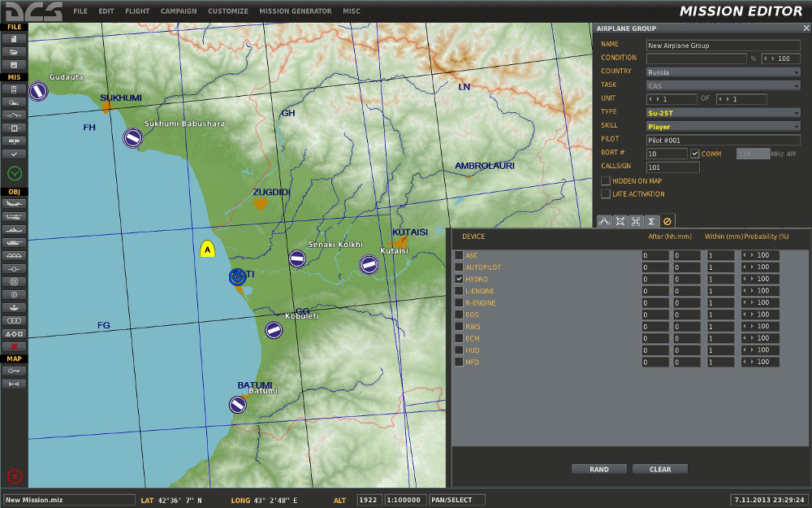Decrease the HYDRO probability stepper

click(x=745, y=279)
